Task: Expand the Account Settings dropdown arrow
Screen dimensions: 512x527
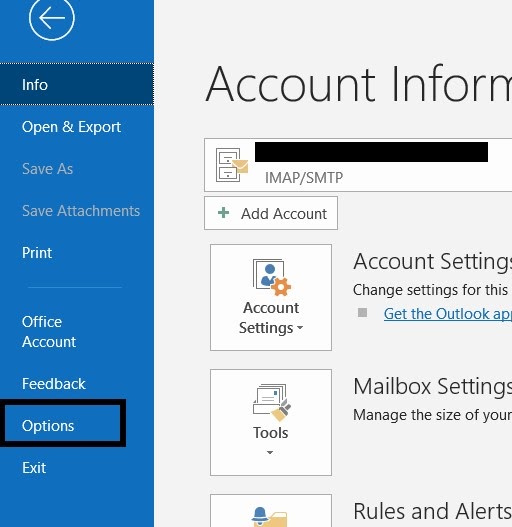Action: [x=300, y=327]
